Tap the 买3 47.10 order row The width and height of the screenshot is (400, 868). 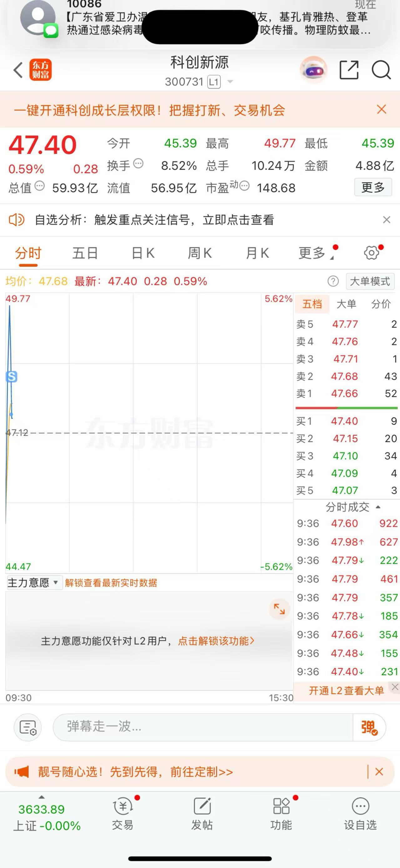click(x=347, y=456)
